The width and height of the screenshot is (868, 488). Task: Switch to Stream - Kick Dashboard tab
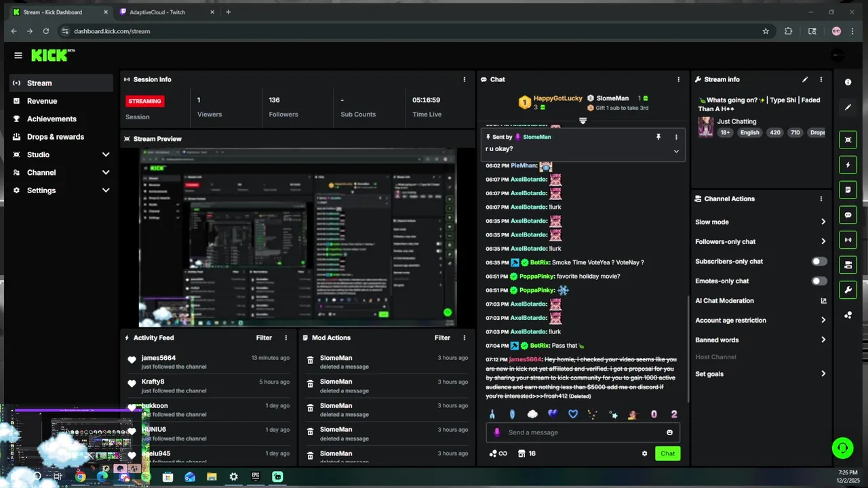coord(60,12)
